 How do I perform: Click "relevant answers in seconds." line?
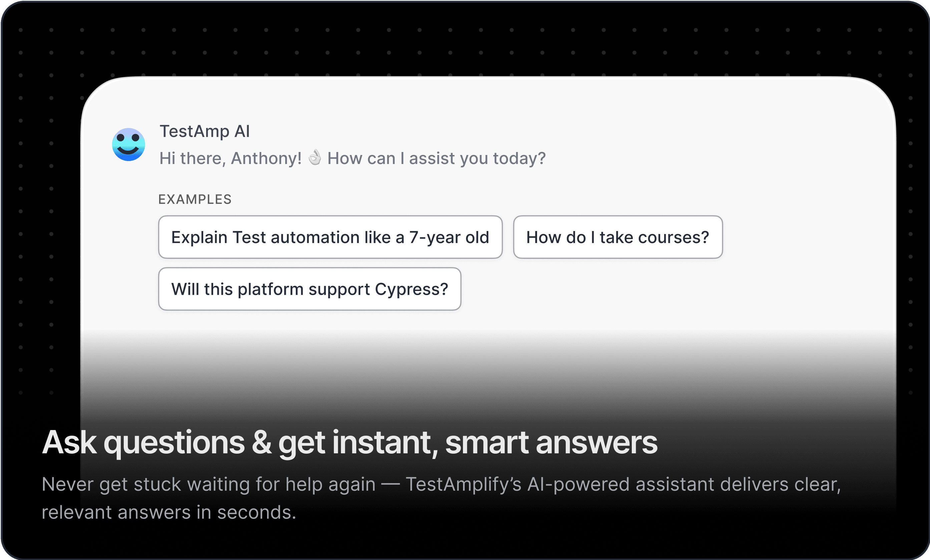(169, 512)
